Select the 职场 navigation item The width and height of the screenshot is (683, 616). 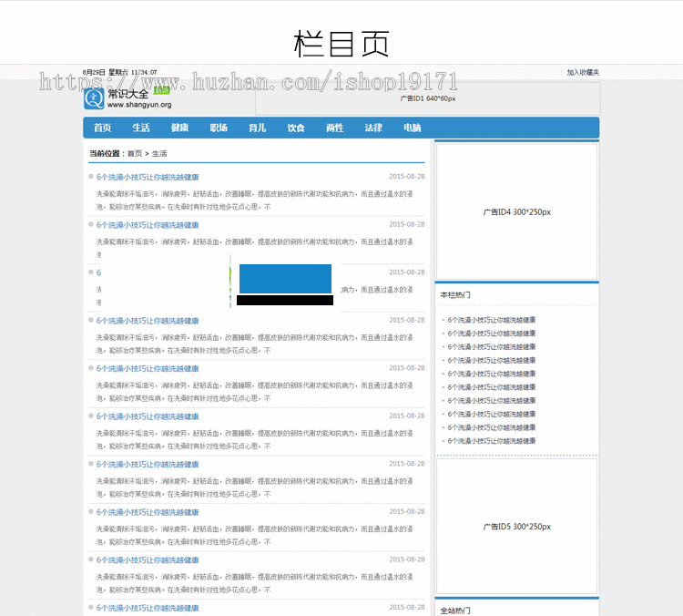pyautogui.click(x=219, y=128)
